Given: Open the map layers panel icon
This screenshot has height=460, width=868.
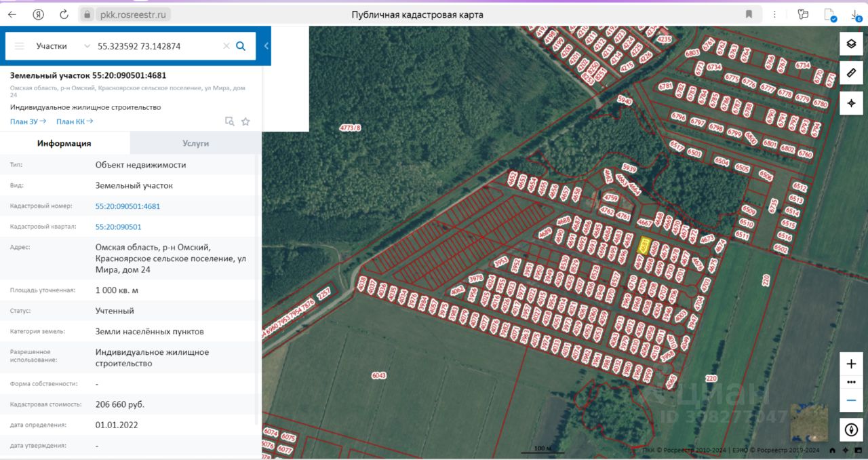Looking at the screenshot, I should click(851, 44).
